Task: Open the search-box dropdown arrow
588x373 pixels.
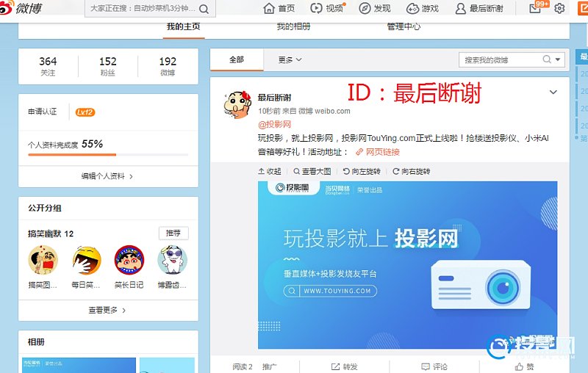Action: pyautogui.click(x=558, y=59)
